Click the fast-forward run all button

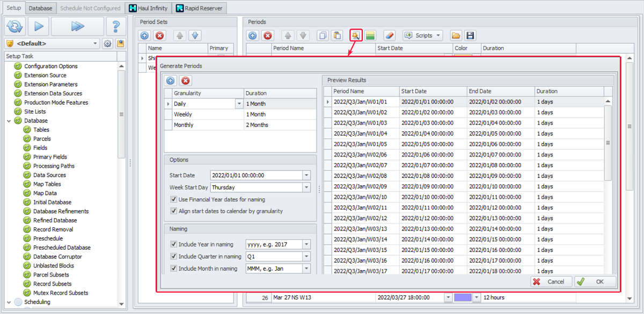(78, 26)
